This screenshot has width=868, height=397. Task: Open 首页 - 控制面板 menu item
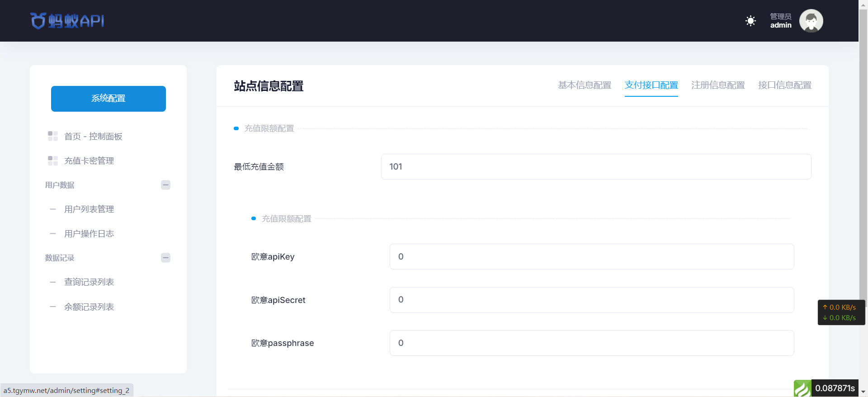93,137
